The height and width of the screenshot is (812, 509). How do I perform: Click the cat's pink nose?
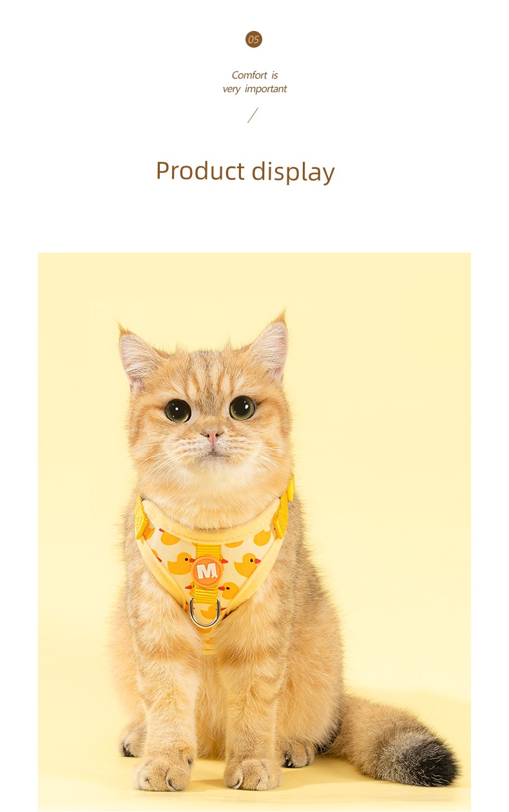pos(212,437)
